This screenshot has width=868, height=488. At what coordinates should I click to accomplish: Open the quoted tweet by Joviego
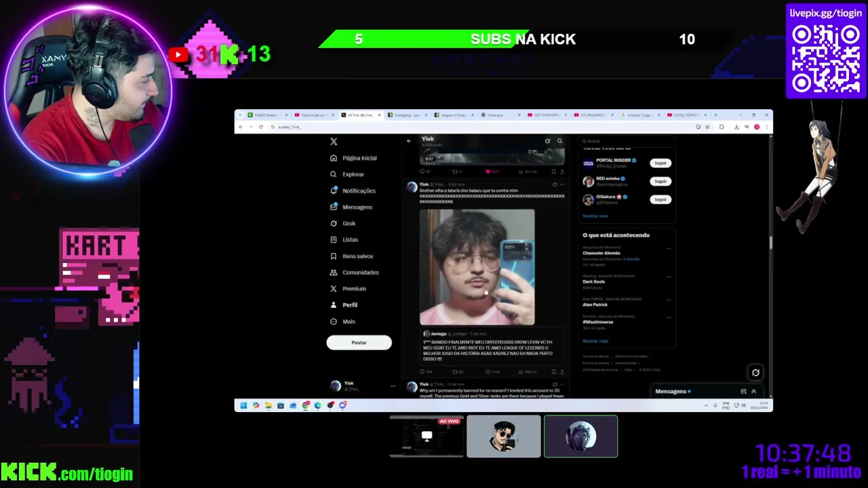click(492, 346)
